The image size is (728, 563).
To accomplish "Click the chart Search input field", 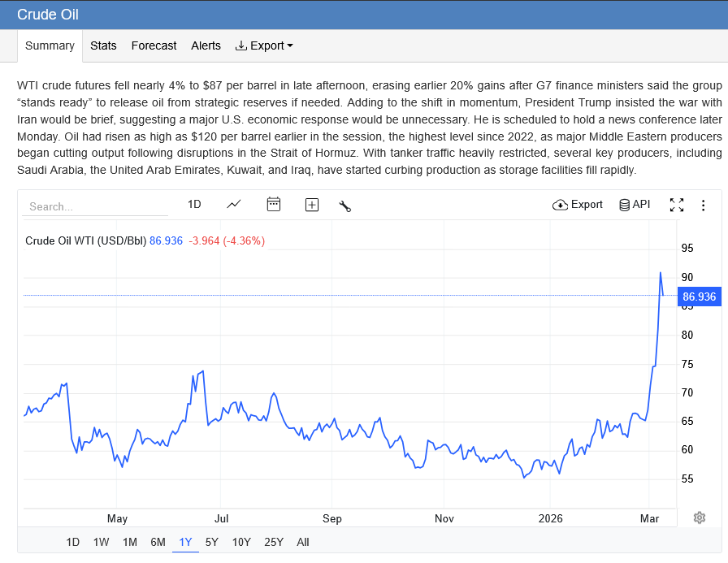I will point(95,206).
